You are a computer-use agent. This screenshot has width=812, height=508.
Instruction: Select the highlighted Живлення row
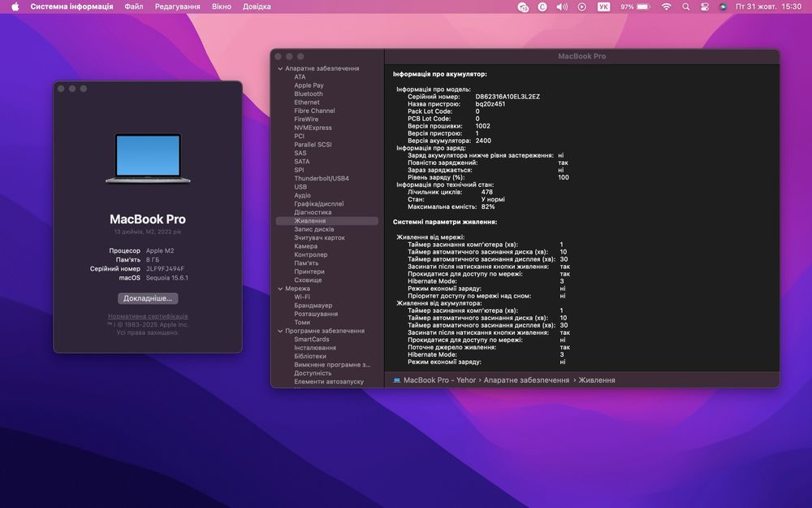[327, 221]
